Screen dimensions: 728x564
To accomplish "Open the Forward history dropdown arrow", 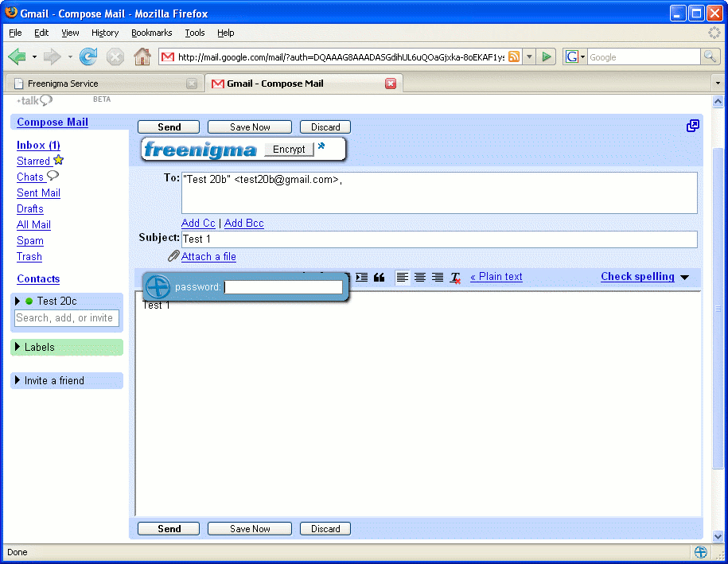I will (70, 57).
